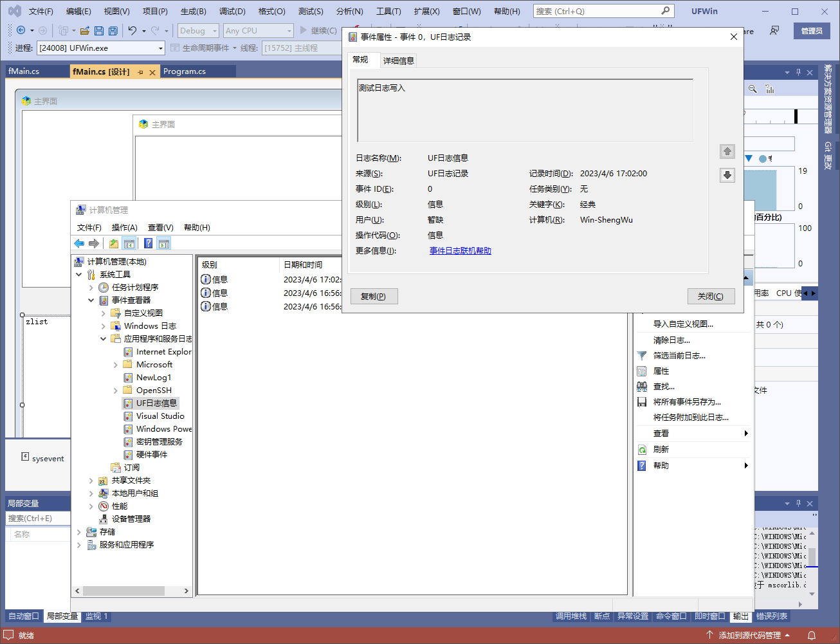Click the undo icon in Visual Studio toolbar
Viewport: 840px width, 644px height.
tap(132, 30)
